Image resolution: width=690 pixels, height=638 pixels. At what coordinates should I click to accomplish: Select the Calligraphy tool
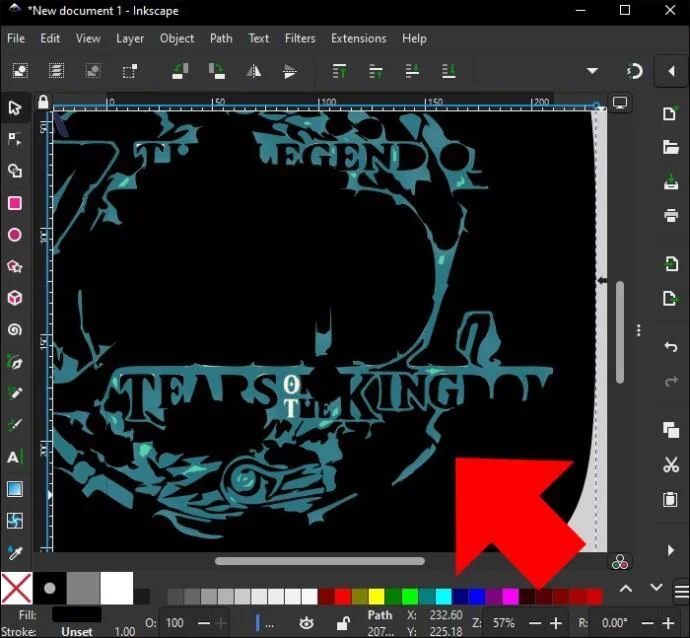(x=15, y=425)
